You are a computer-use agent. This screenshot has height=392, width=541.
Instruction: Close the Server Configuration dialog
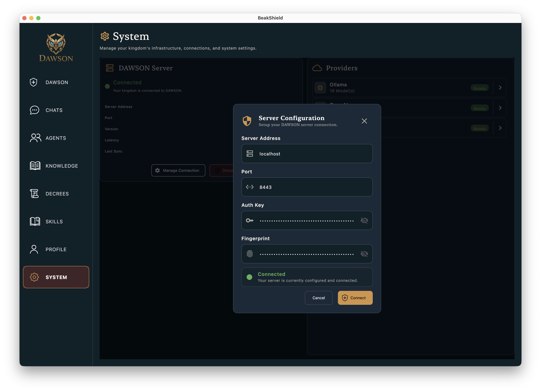364,121
